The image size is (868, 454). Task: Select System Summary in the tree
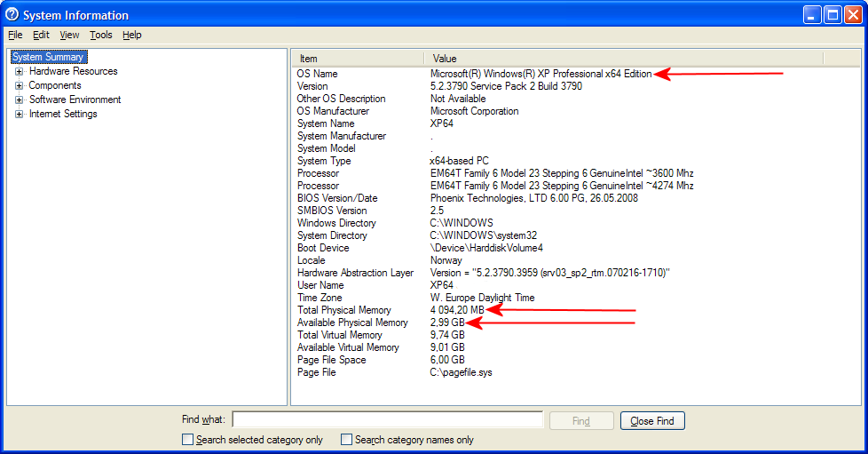click(48, 57)
